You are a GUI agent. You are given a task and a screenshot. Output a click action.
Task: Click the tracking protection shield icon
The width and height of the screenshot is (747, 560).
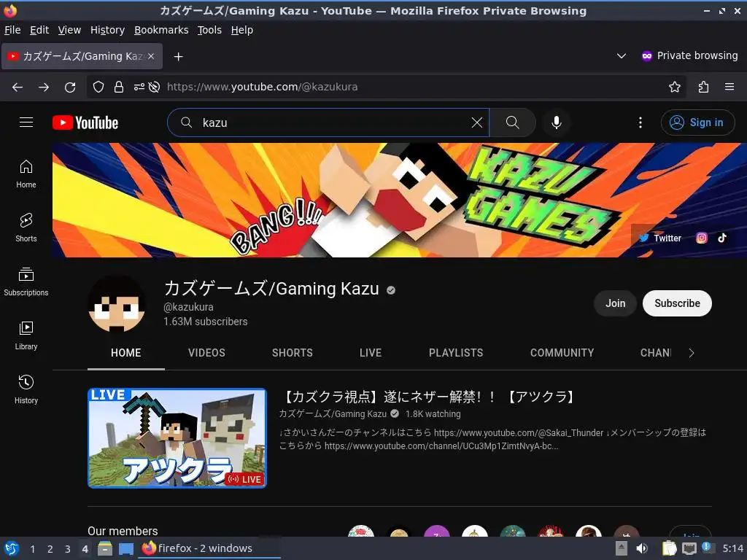pyautogui.click(x=98, y=87)
